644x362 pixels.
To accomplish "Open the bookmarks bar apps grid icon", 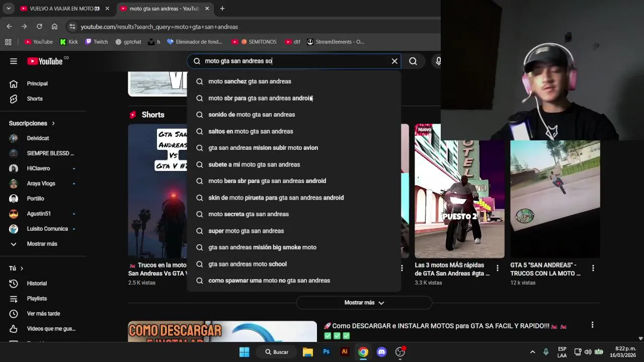I will [8, 42].
